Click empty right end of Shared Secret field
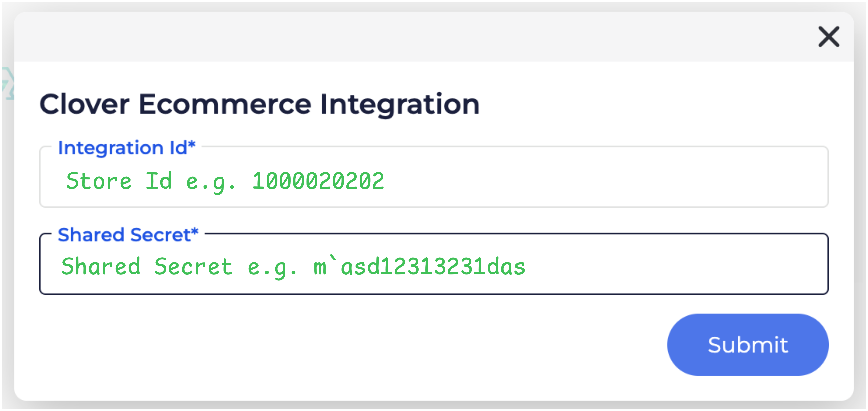The height and width of the screenshot is (411, 868). 741,266
